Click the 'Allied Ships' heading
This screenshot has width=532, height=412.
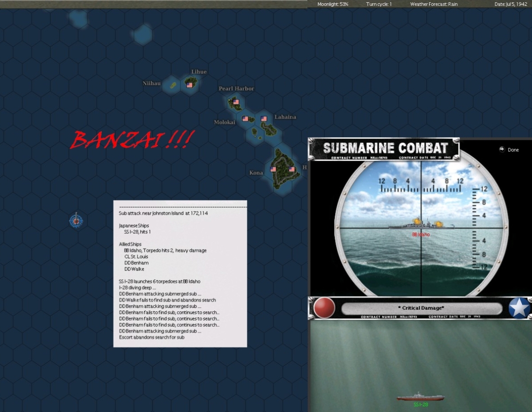(130, 244)
